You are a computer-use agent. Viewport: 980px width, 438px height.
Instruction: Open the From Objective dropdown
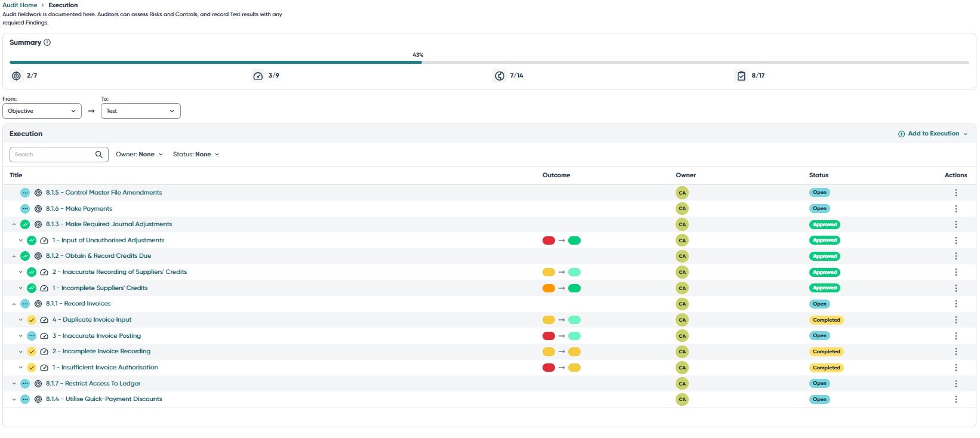pyautogui.click(x=42, y=111)
